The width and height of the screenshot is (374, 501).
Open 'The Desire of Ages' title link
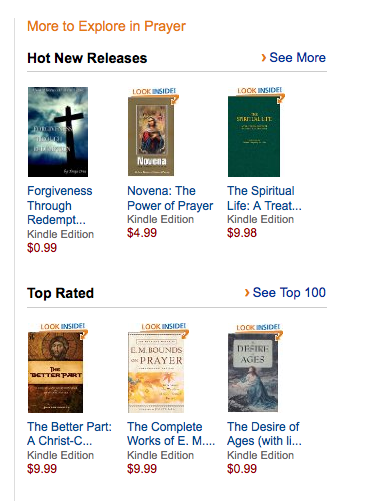[264, 434]
